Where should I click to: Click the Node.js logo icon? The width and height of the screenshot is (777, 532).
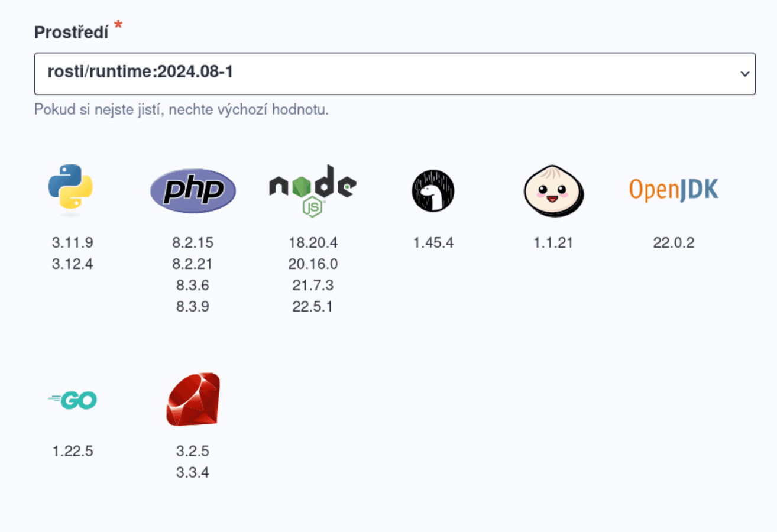click(x=313, y=190)
